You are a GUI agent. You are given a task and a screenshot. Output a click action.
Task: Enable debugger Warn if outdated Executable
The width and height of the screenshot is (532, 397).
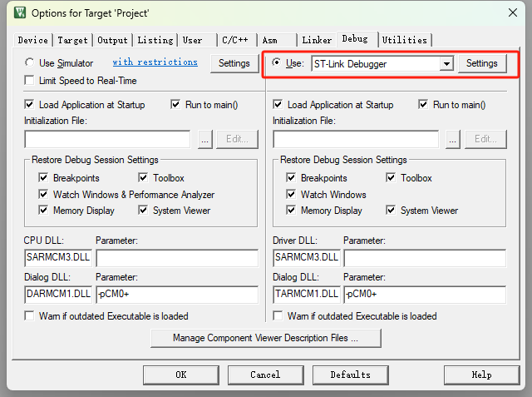pos(278,315)
